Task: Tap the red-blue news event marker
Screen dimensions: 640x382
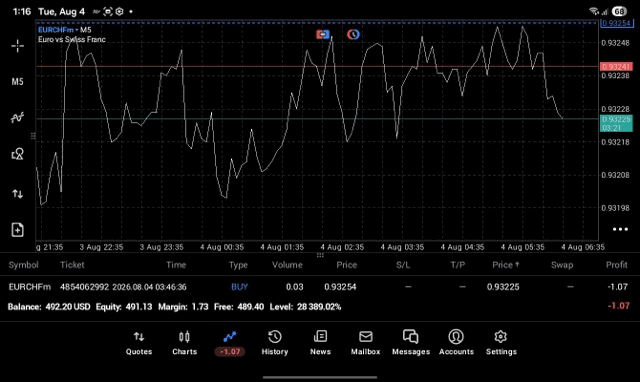Action: (323, 34)
